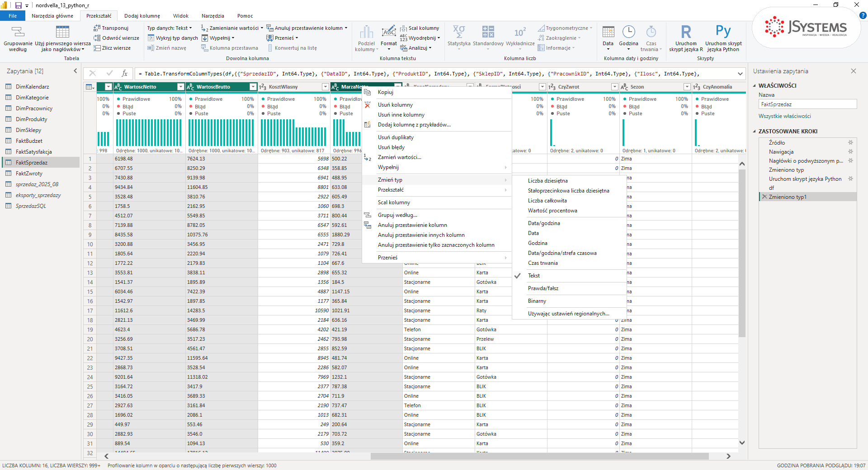Click Używając ustawień regionalnych option
This screenshot has height=470, width=868.
point(569,314)
